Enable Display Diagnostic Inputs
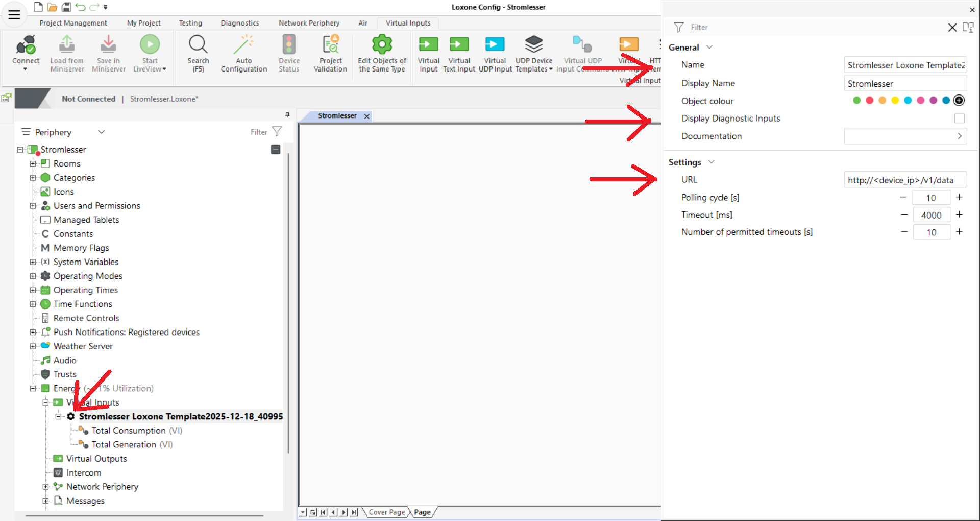This screenshot has width=980, height=521. point(959,118)
